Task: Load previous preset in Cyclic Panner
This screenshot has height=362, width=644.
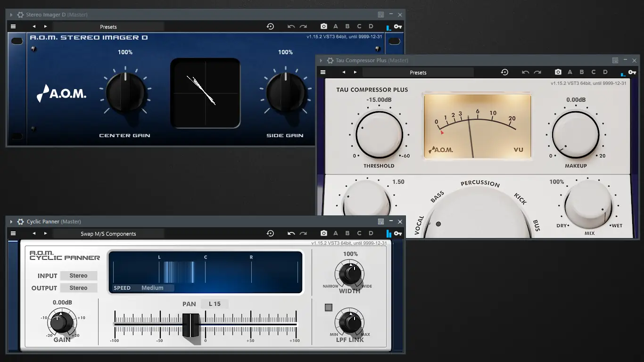Action: 34,233
